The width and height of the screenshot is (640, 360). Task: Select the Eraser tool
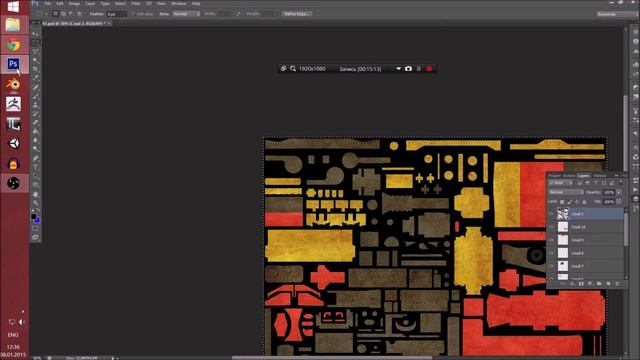click(36, 122)
